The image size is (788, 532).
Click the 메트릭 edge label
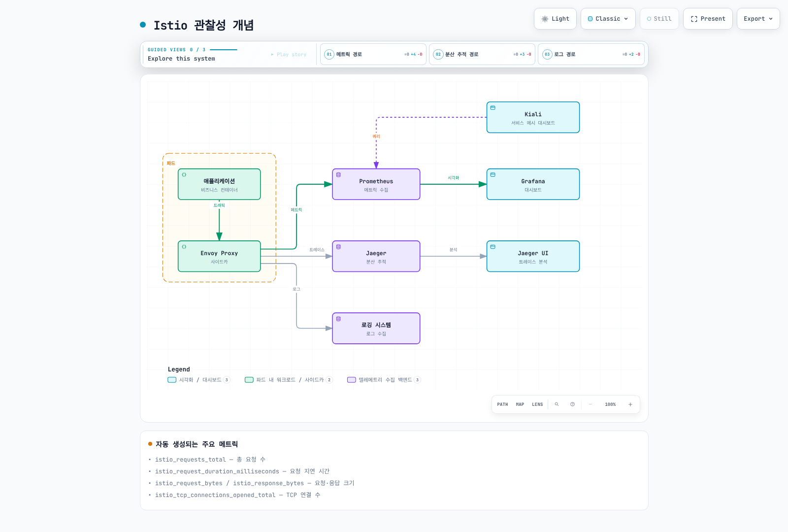click(x=296, y=210)
